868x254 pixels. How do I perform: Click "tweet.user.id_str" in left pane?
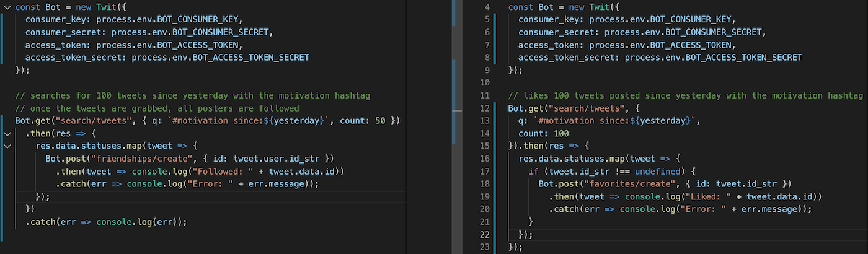click(x=277, y=159)
